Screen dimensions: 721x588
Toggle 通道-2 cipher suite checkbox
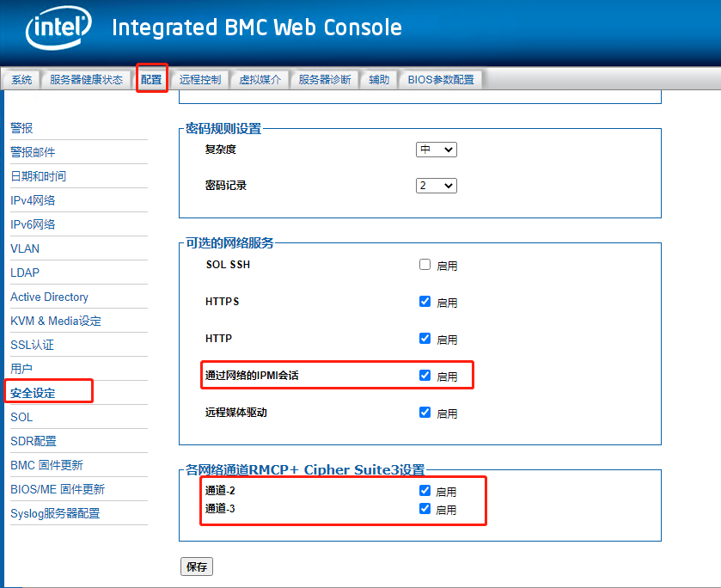click(425, 491)
